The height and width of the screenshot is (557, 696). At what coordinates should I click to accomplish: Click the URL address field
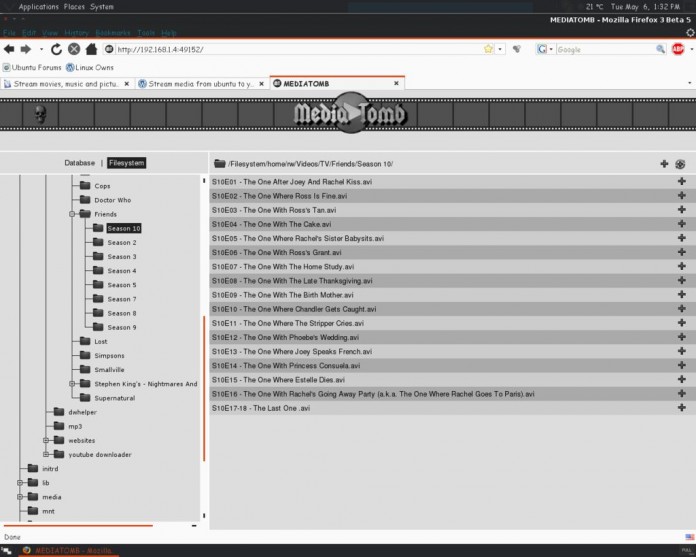click(299, 49)
